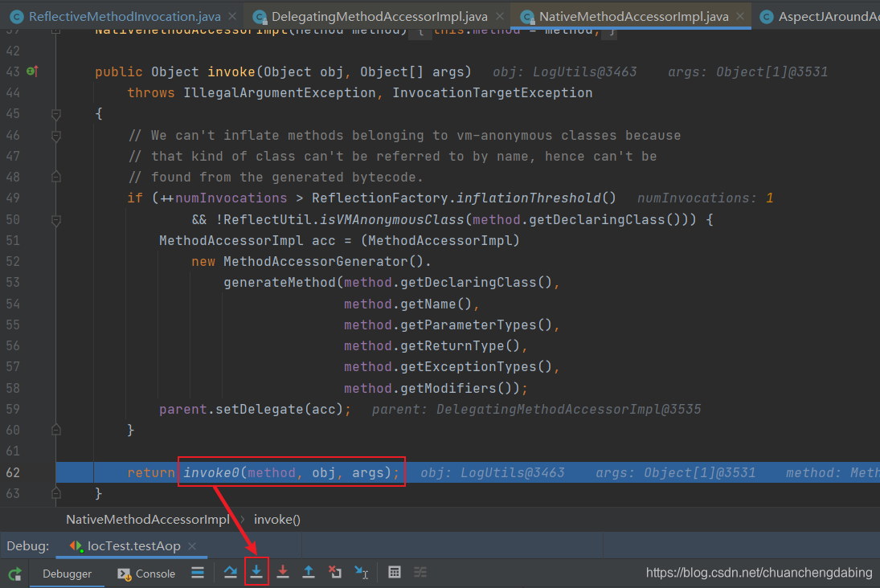Switch to the Console tab
Screen dimensions: 880x588
tap(146, 574)
